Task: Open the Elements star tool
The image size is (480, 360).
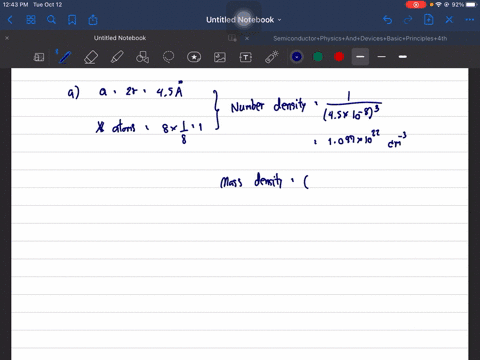Action: (x=194, y=57)
